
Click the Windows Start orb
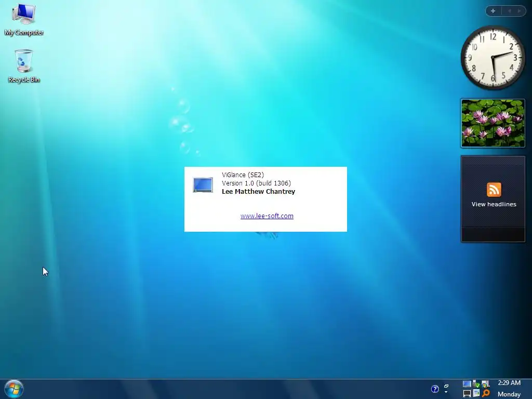click(x=14, y=389)
